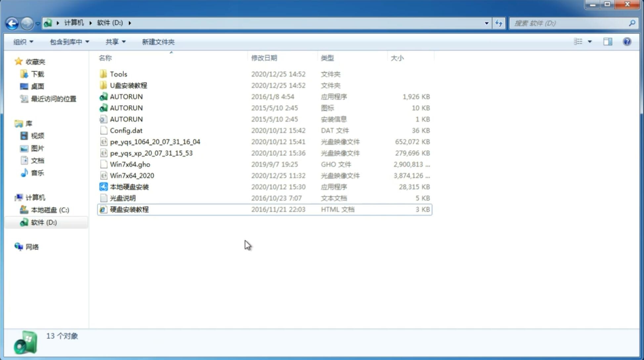Open 硬盘安装教程 HTML document
Viewport: 644px width, 360px height.
[129, 209]
